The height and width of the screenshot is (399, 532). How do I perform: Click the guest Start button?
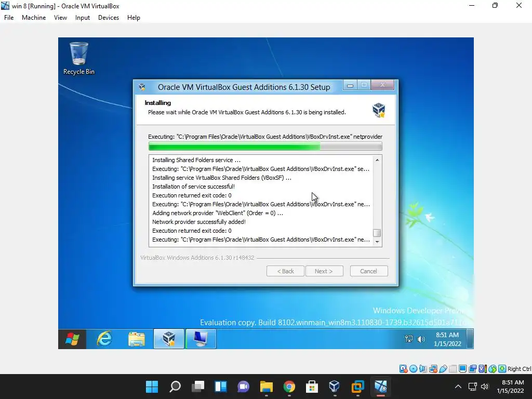point(72,339)
